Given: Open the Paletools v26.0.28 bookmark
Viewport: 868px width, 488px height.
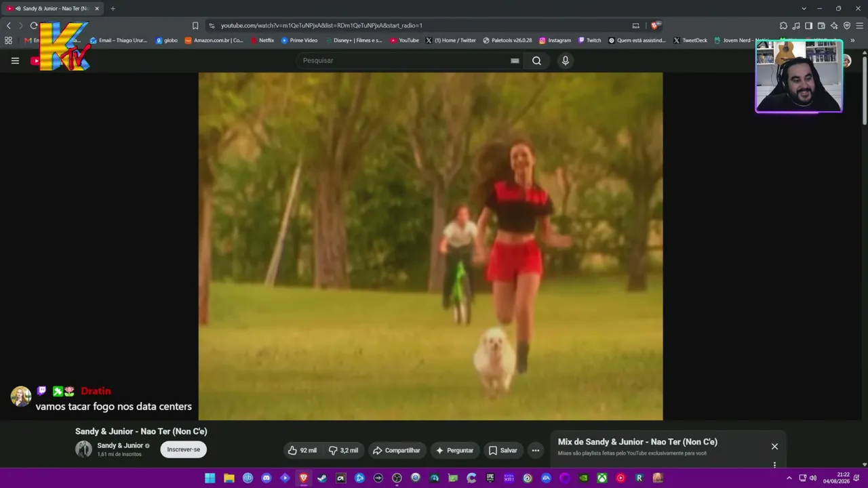Looking at the screenshot, I should (x=507, y=41).
